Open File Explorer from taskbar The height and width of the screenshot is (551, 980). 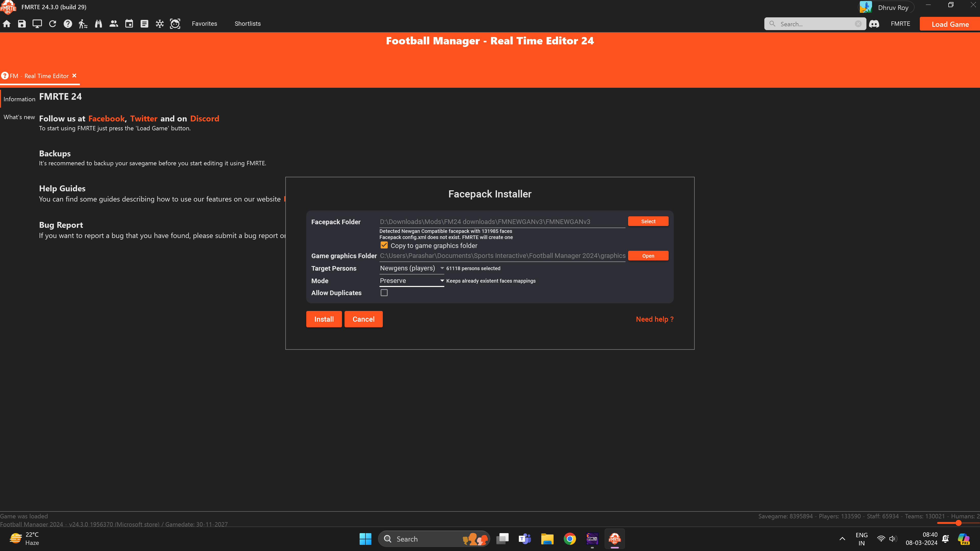(x=547, y=539)
